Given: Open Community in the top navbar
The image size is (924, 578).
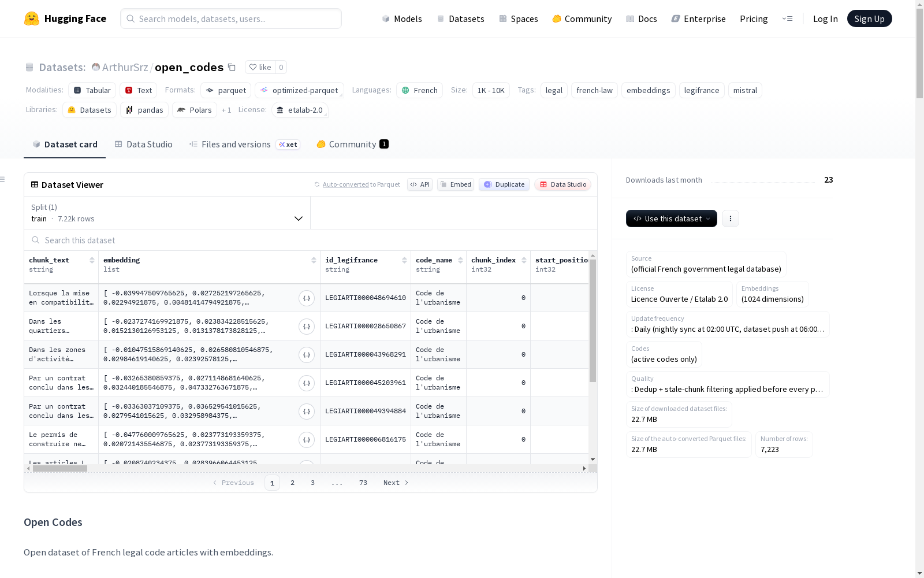Looking at the screenshot, I should point(582,18).
